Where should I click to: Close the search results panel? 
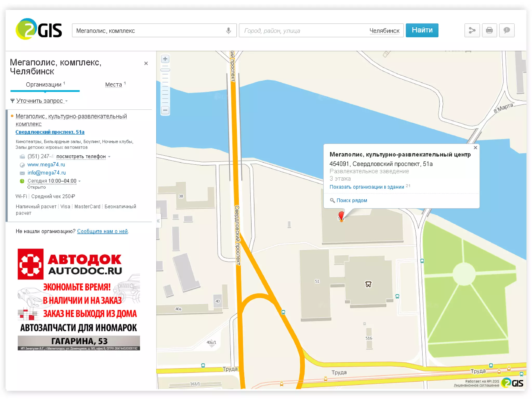tap(146, 63)
